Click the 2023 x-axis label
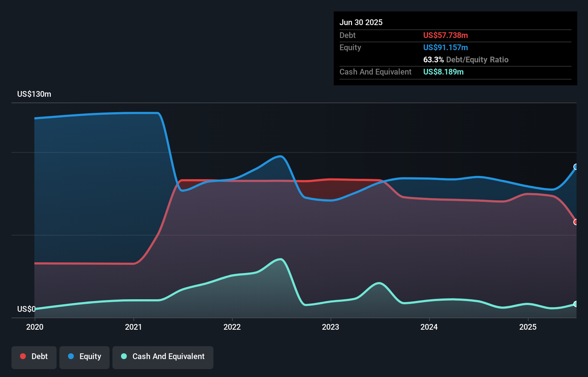 pyautogui.click(x=331, y=327)
